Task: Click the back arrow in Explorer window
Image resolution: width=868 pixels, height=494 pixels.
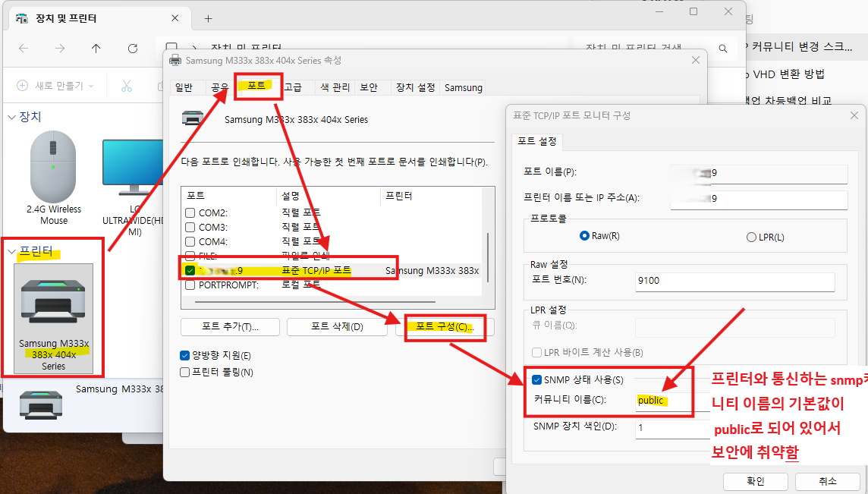Action: pyautogui.click(x=24, y=49)
